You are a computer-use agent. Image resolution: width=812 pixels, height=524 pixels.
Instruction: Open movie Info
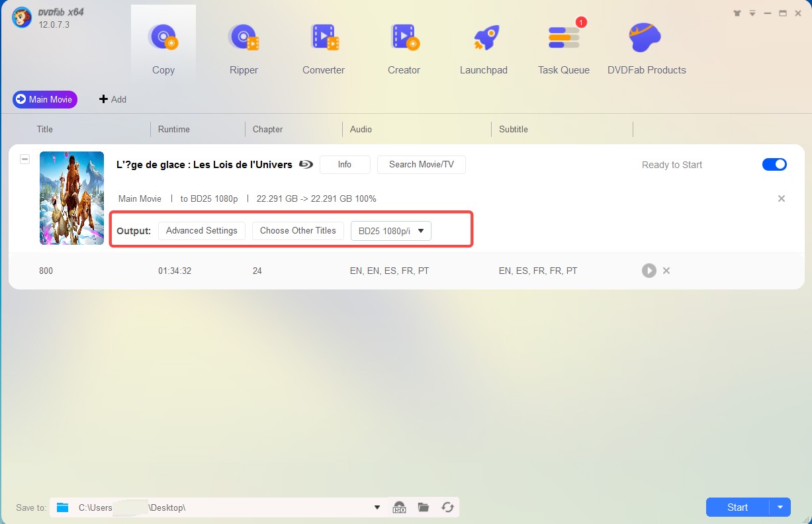click(x=345, y=165)
